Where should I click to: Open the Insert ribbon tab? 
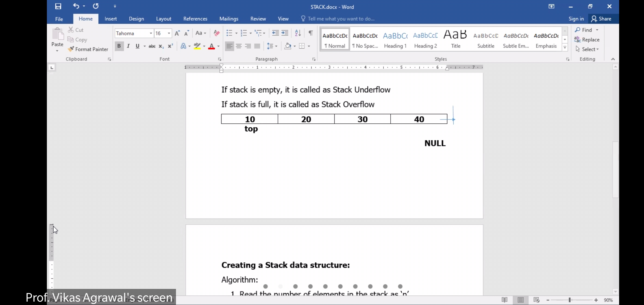(x=110, y=19)
